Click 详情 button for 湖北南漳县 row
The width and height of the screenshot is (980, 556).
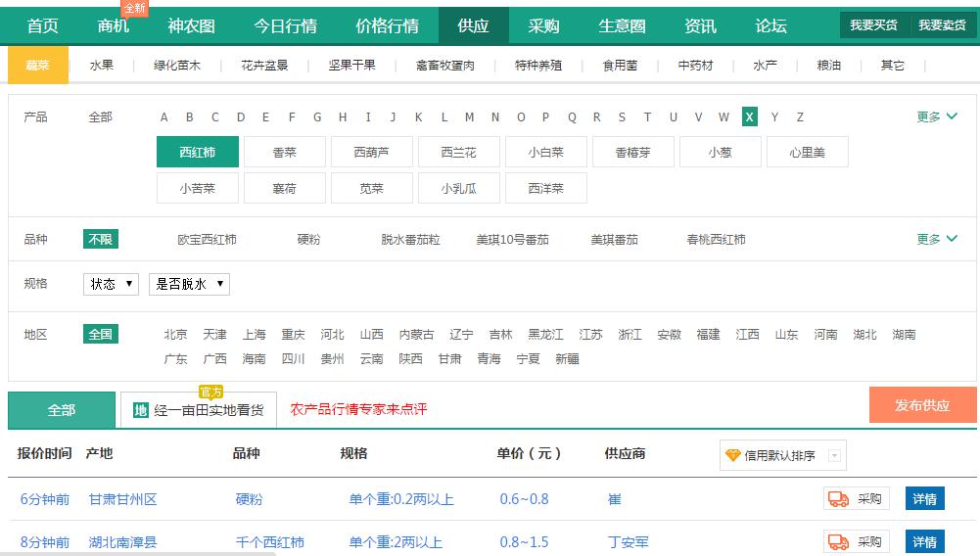click(x=925, y=541)
